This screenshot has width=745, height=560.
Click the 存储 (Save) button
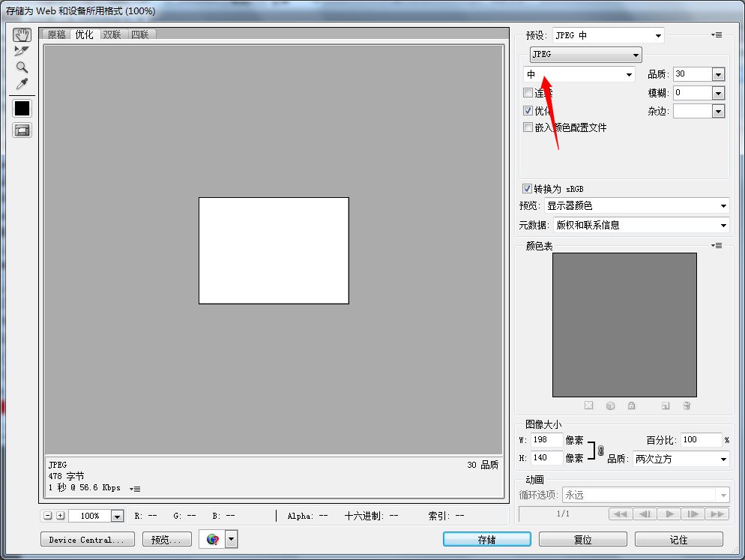[x=486, y=539]
